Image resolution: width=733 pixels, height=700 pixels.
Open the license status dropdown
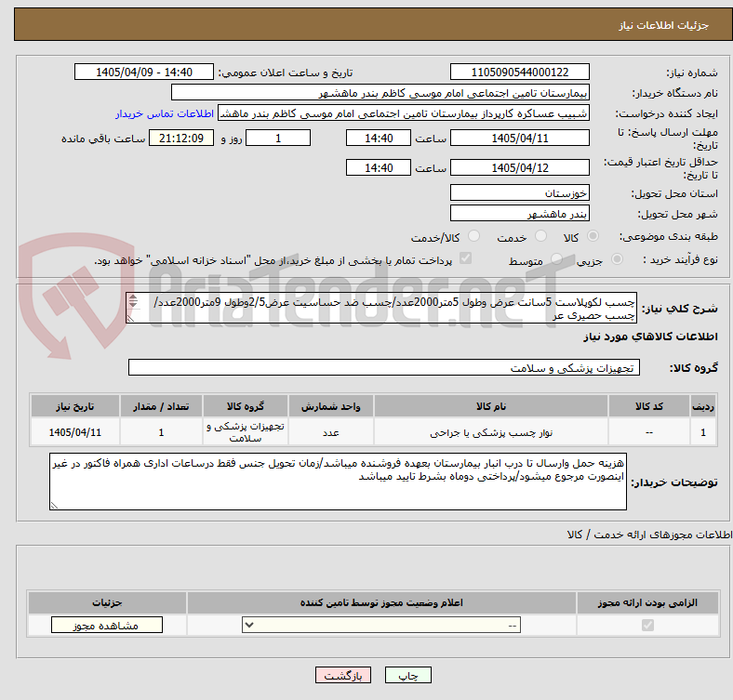pos(381,626)
